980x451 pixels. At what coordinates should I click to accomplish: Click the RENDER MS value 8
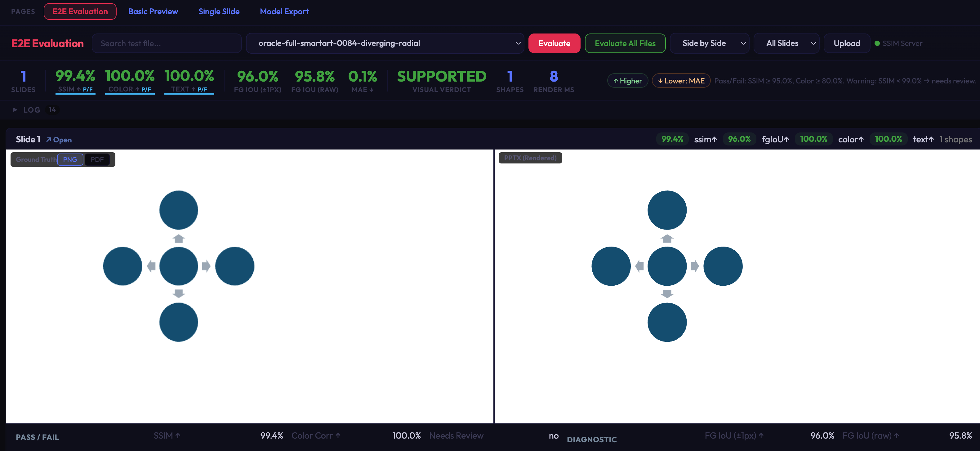click(554, 77)
